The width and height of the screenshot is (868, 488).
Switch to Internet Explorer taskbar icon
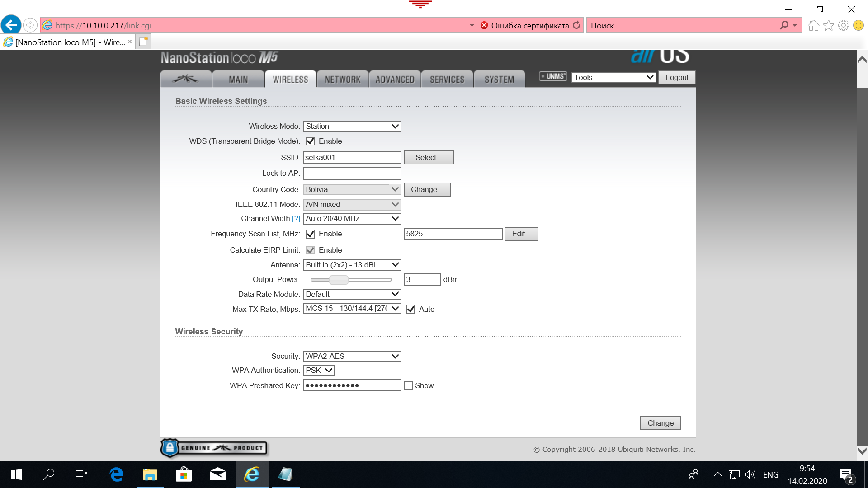(x=252, y=474)
